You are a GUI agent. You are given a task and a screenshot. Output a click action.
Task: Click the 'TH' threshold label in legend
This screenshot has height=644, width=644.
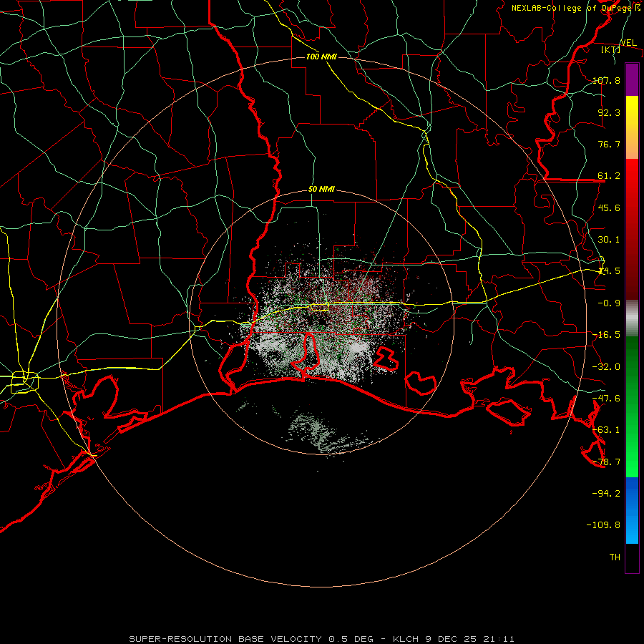615,557
